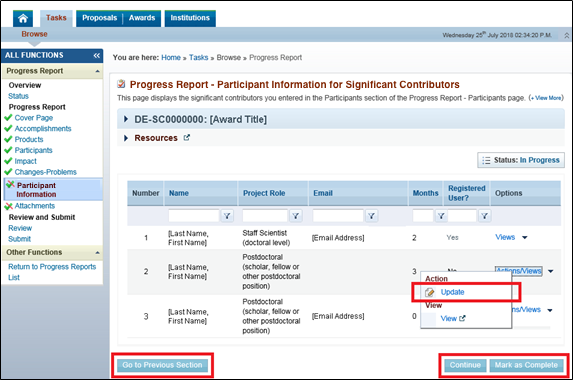
Task: Open the Status sidebar link
Action: click(x=18, y=96)
